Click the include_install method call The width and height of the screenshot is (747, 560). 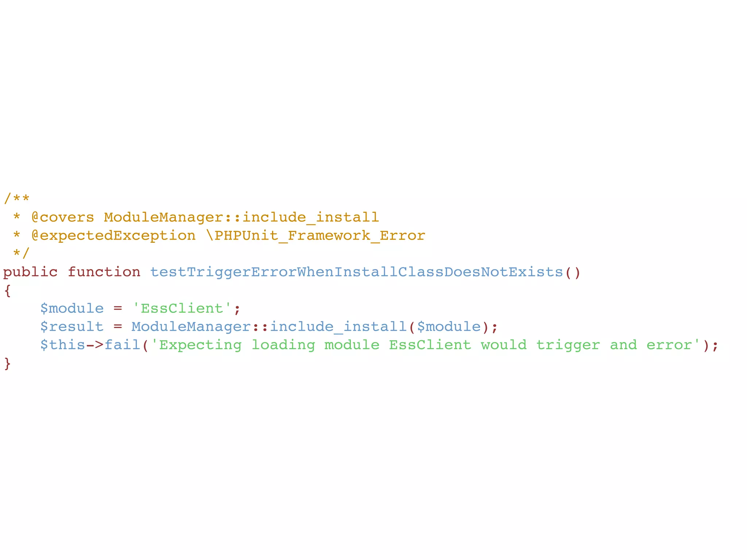338,327
